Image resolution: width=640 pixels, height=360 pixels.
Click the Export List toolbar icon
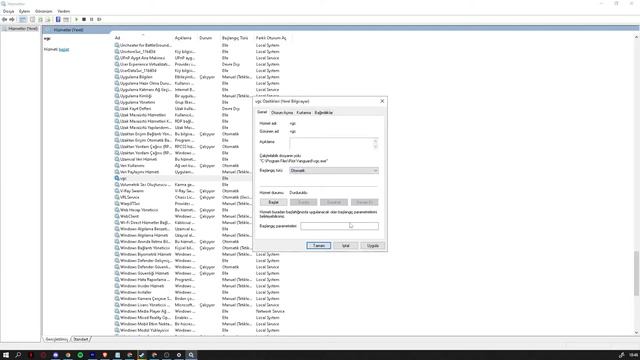pyautogui.click(x=48, y=19)
